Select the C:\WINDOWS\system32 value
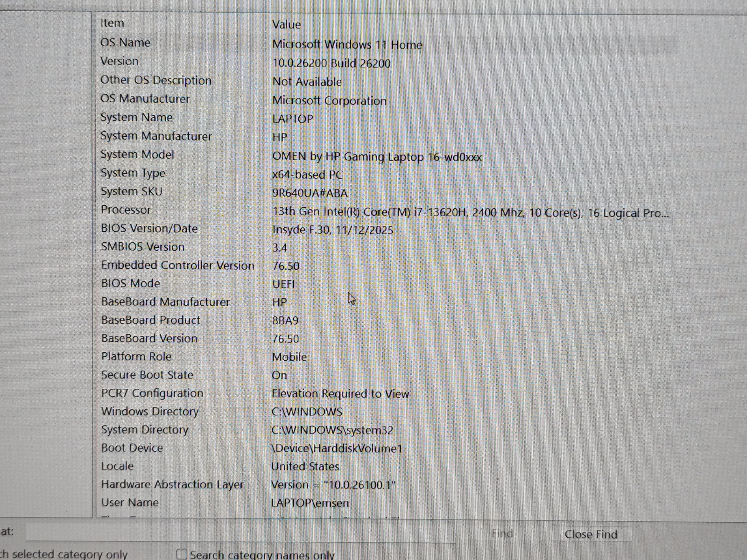747x560 pixels. [332, 430]
